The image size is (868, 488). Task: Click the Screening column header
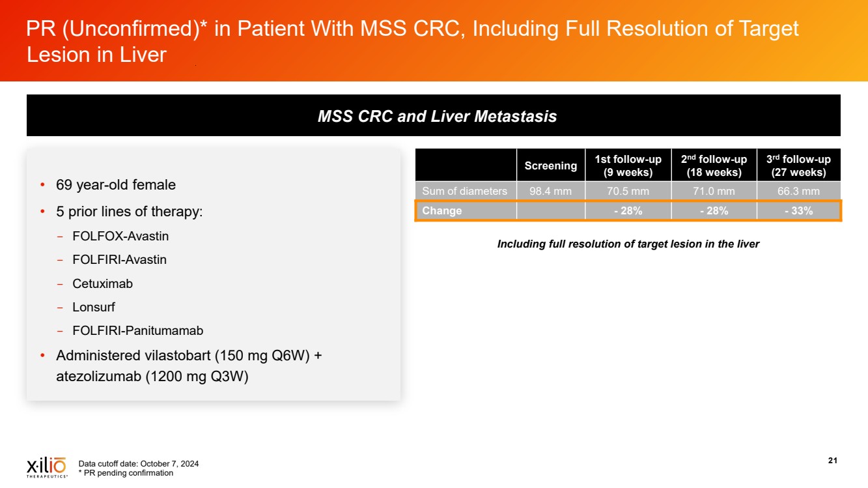(550, 165)
